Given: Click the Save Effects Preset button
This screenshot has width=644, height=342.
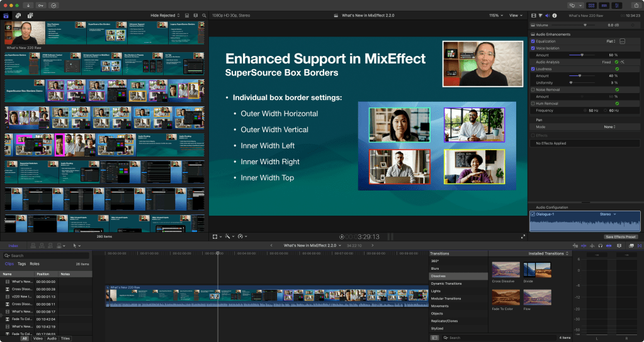Looking at the screenshot, I should [621, 236].
